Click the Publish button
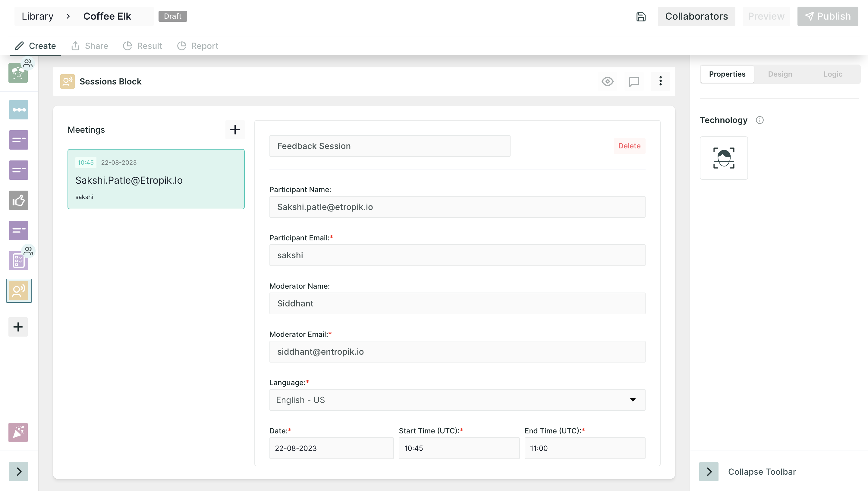The height and width of the screenshot is (491, 868). 828,16
